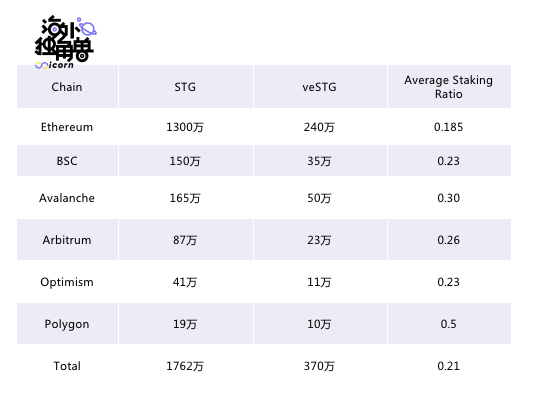The height and width of the screenshot is (394, 538).
Task: Select the Optimism row label
Action: (x=67, y=282)
